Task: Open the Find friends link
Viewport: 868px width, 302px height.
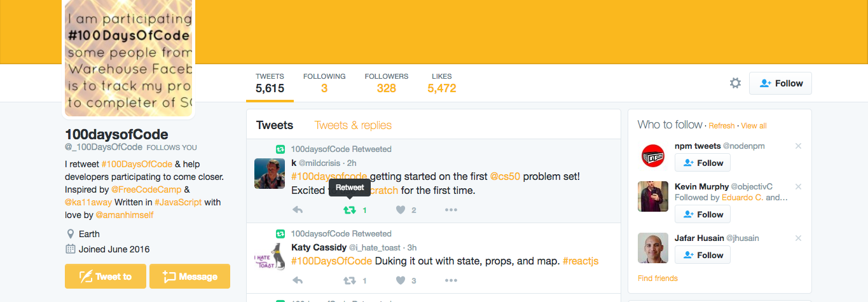Action: (x=658, y=278)
